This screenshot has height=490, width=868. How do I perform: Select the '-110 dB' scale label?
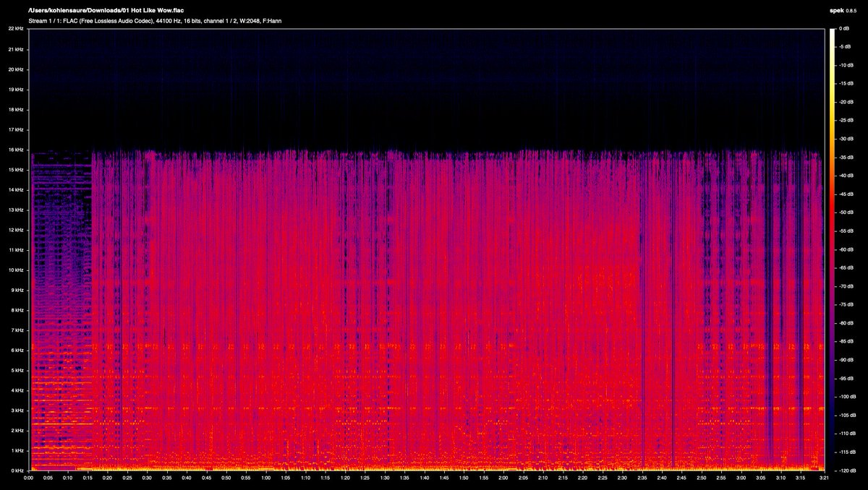point(848,434)
